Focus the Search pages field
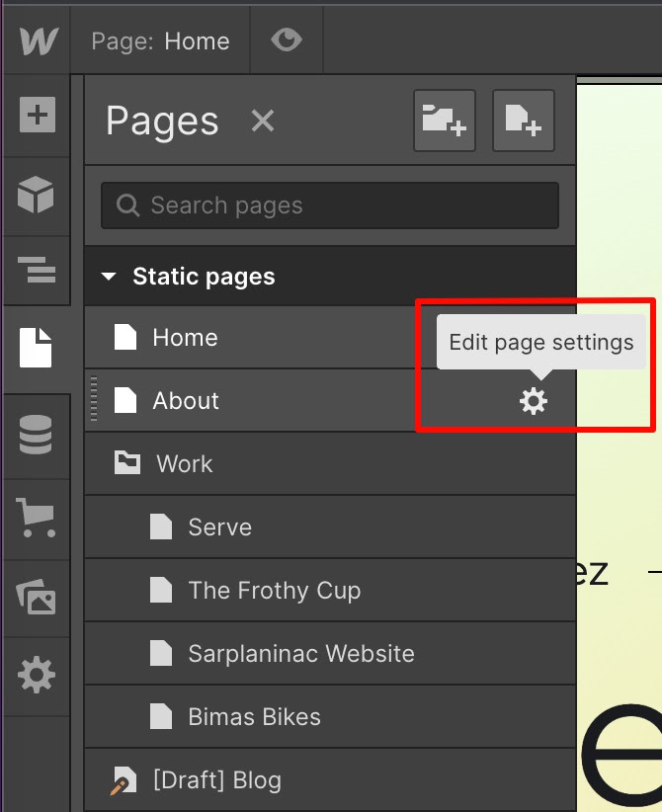 330,205
